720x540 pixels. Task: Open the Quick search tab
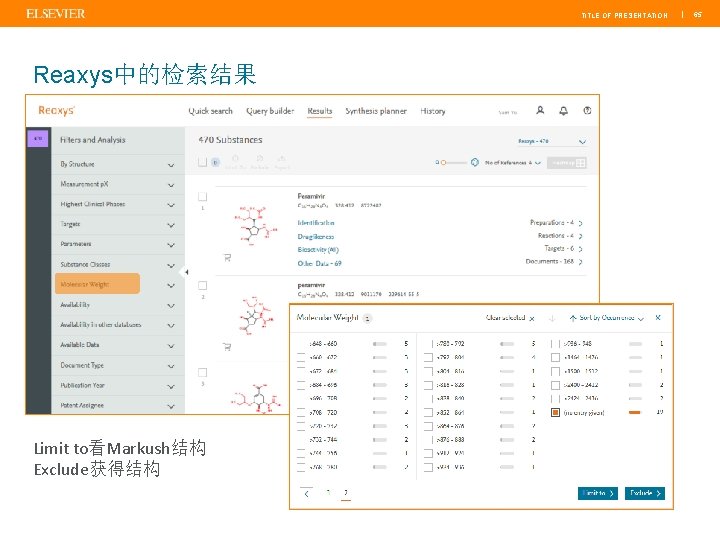pyautogui.click(x=210, y=111)
